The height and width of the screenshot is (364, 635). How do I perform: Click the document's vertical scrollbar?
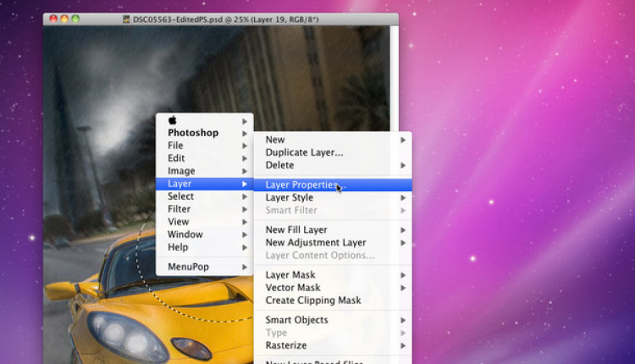394,79
